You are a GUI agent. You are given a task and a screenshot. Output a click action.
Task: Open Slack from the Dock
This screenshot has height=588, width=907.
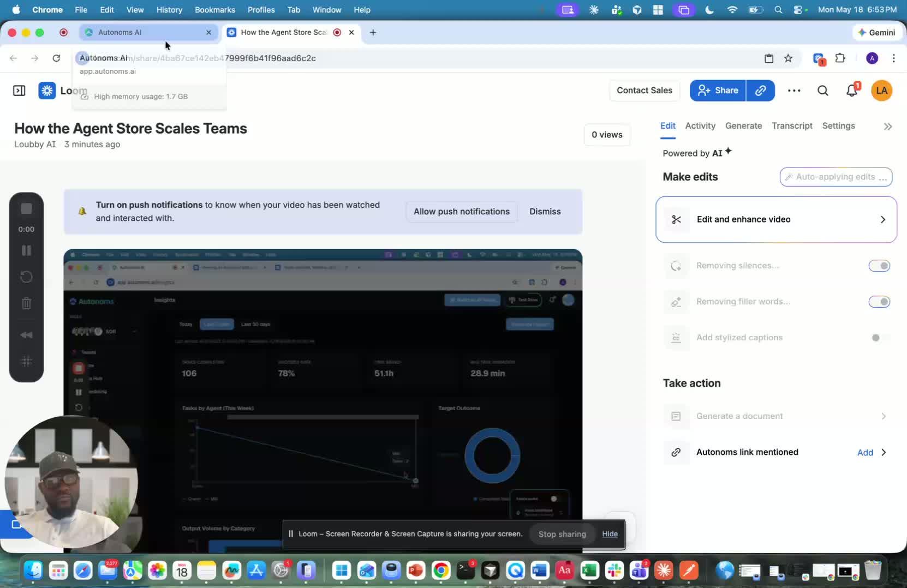tap(614, 571)
